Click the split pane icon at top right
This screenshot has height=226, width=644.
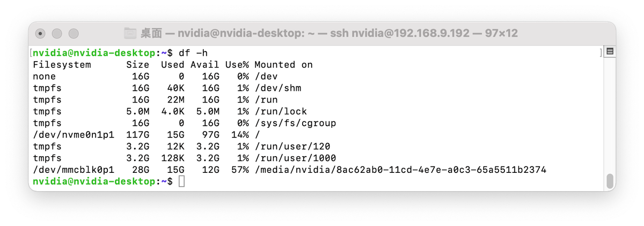(x=610, y=52)
